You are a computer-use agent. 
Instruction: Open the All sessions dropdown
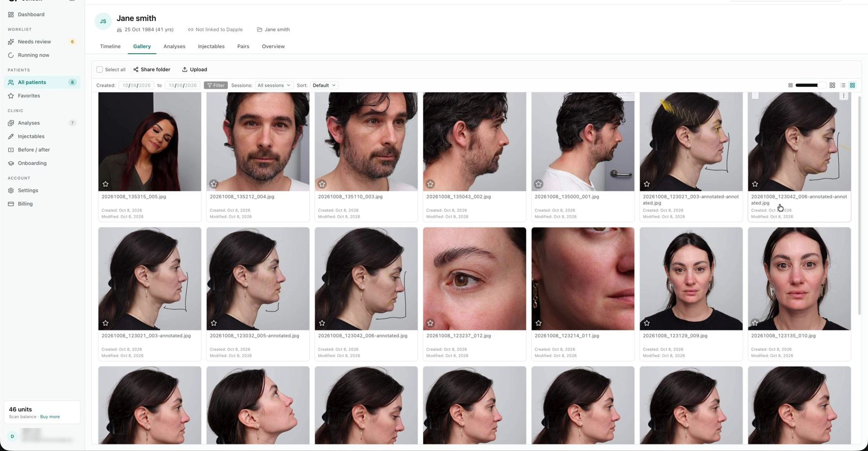coord(274,85)
